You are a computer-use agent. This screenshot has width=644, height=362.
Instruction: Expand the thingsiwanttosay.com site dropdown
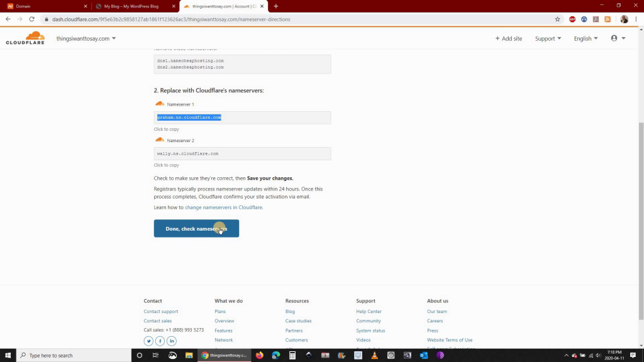tap(86, 38)
